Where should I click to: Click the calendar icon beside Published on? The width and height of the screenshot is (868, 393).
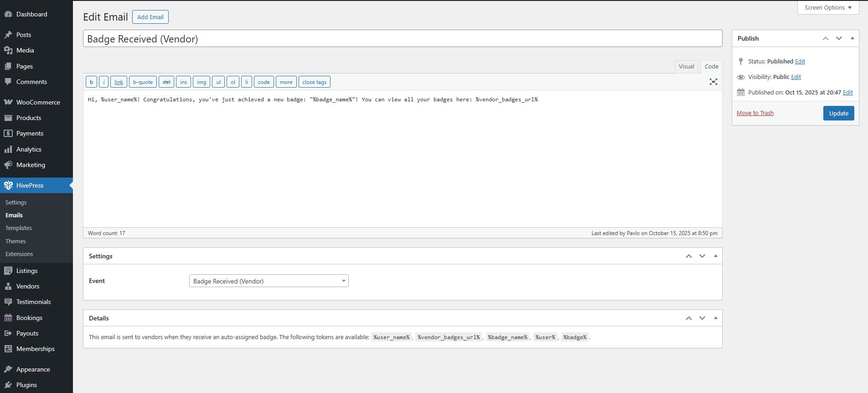[741, 92]
